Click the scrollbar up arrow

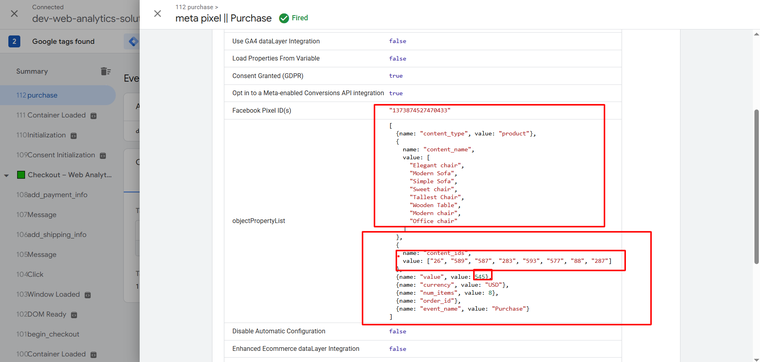click(x=756, y=33)
